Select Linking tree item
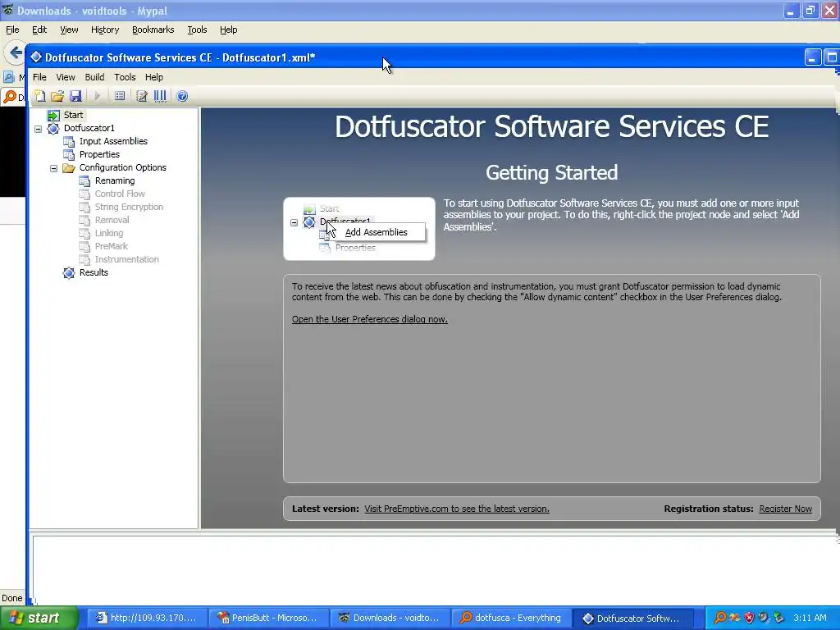The image size is (840, 630). [x=109, y=233]
